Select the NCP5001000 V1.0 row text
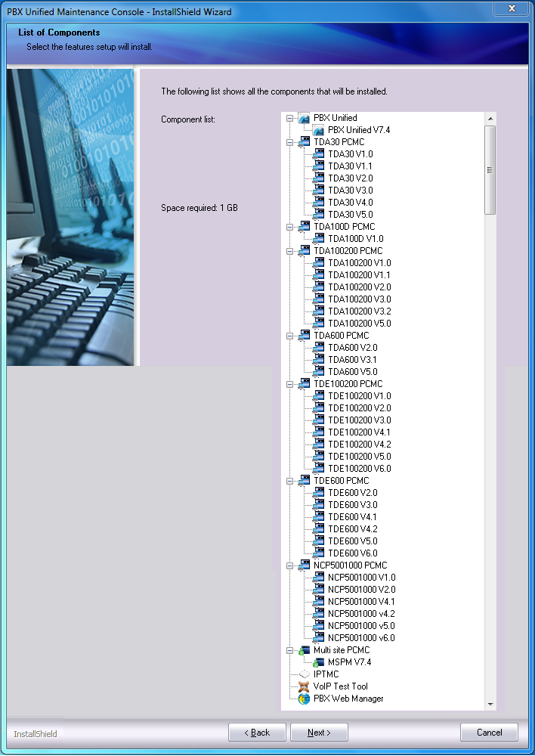The image size is (535, 756). click(x=361, y=577)
